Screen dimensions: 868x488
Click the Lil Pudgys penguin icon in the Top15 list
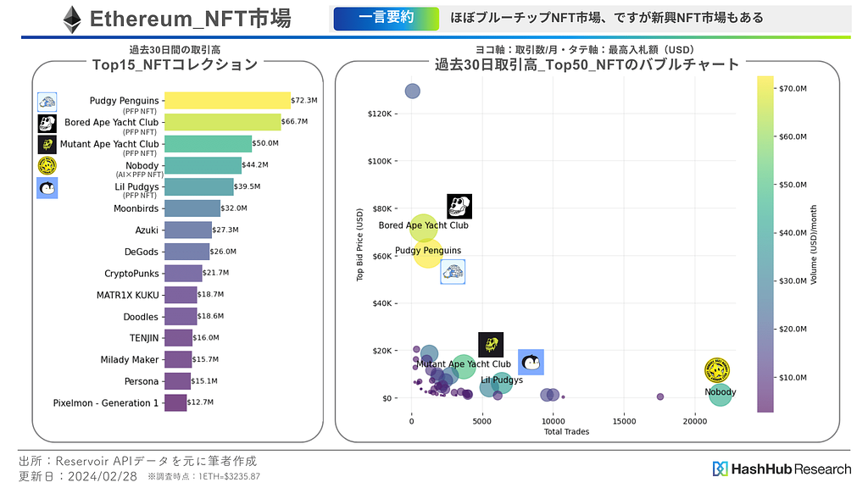coord(47,188)
